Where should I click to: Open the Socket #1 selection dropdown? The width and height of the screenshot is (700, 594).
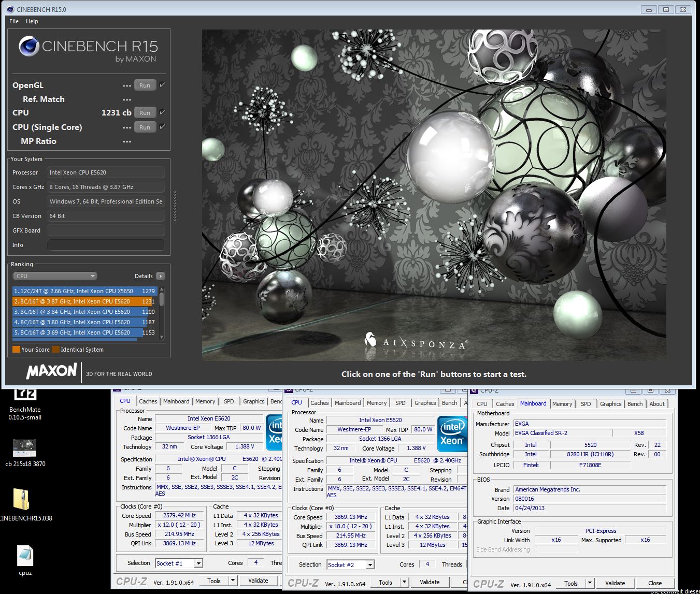coord(179,563)
